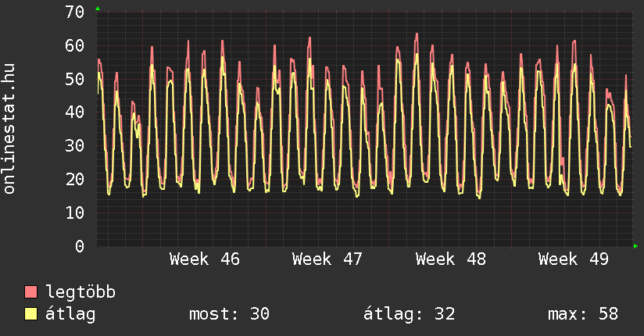Click the green arrow atop the y-axis
This screenshot has width=644, height=336.
point(97,9)
